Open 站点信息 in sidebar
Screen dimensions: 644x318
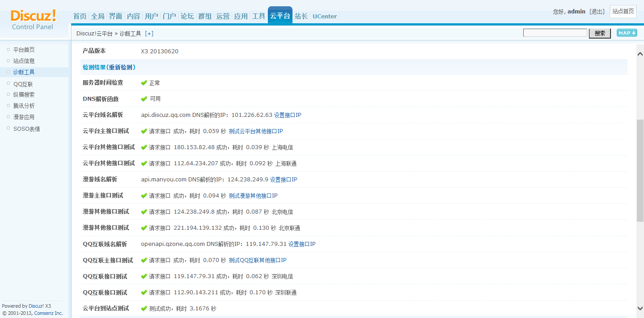(x=24, y=61)
